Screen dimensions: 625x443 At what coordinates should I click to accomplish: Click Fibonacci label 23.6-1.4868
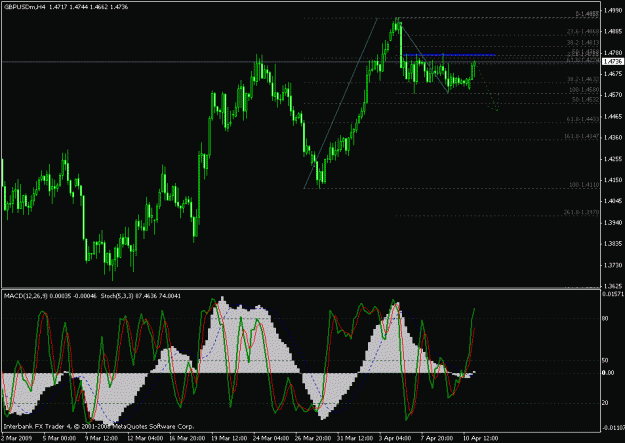[x=583, y=32]
